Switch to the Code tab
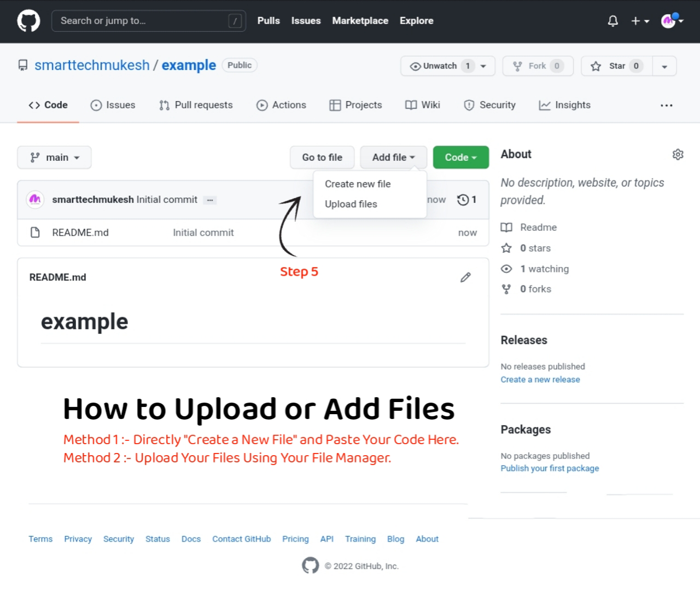The width and height of the screenshot is (700, 593). [x=48, y=105]
